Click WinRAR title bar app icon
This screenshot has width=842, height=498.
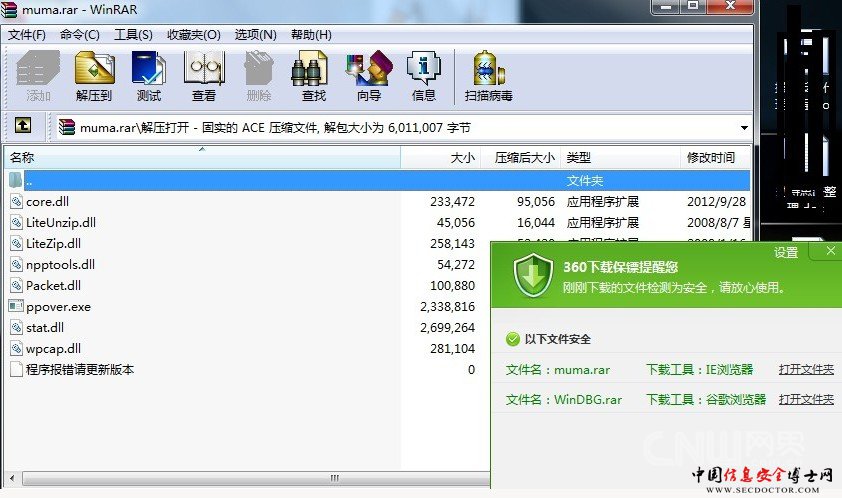9,9
